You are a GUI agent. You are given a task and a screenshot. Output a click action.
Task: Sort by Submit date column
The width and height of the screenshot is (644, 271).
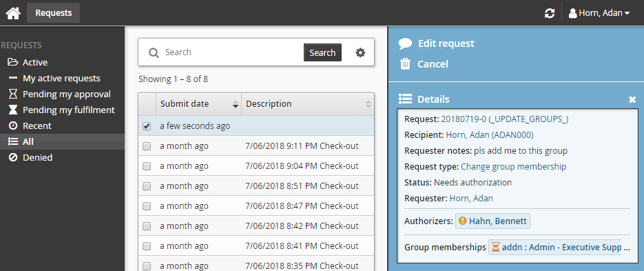pos(199,104)
